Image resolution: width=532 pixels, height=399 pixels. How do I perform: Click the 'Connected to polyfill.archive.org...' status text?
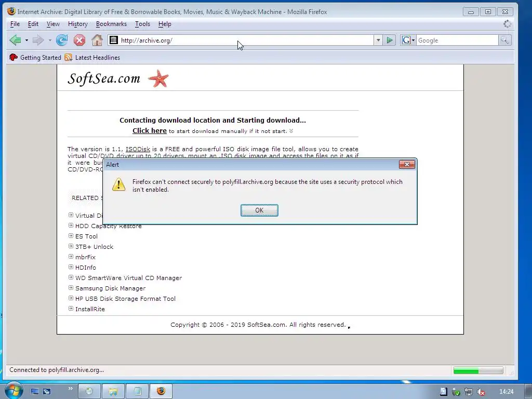pos(57,370)
